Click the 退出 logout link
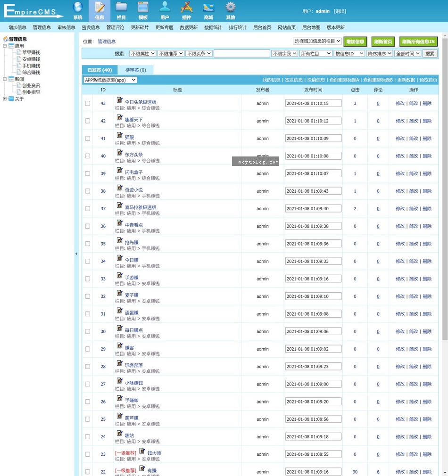 coord(340,11)
